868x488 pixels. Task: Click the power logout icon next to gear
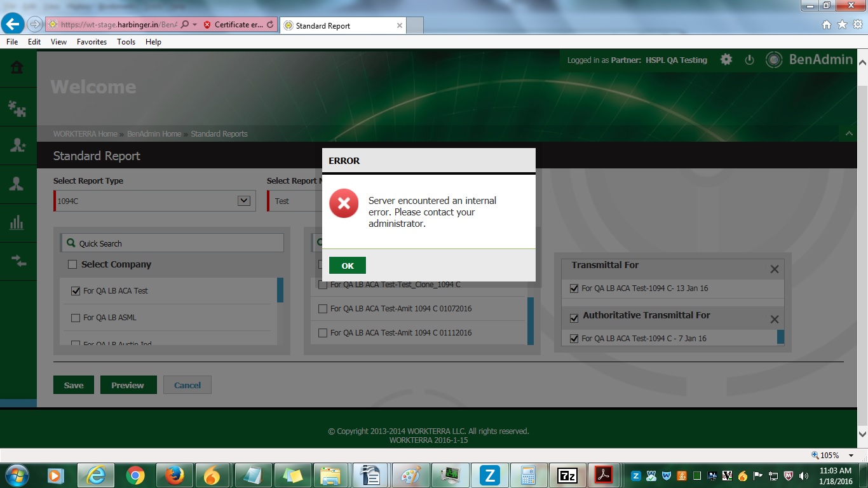click(750, 59)
